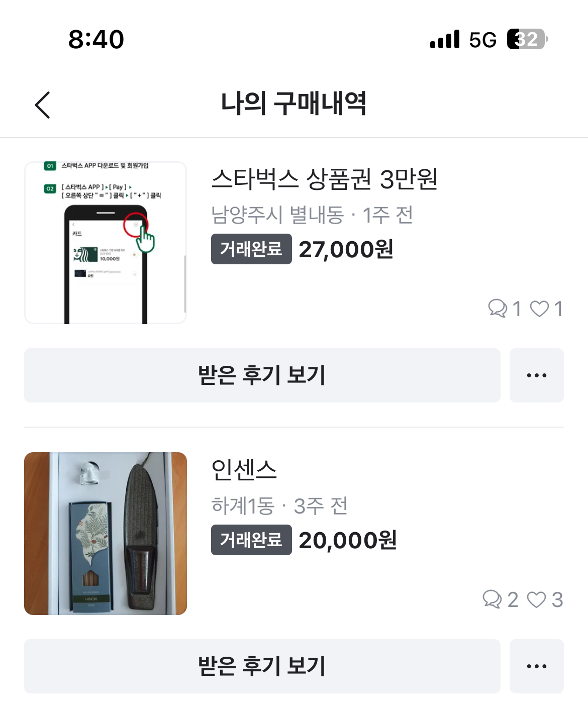The width and height of the screenshot is (588, 713).
Task: Tap chat bubble icon on Starbucks voucher listing
Action: point(498,308)
